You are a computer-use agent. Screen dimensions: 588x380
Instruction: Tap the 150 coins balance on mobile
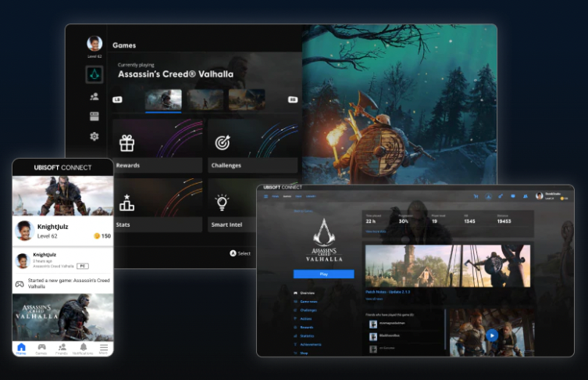point(102,236)
